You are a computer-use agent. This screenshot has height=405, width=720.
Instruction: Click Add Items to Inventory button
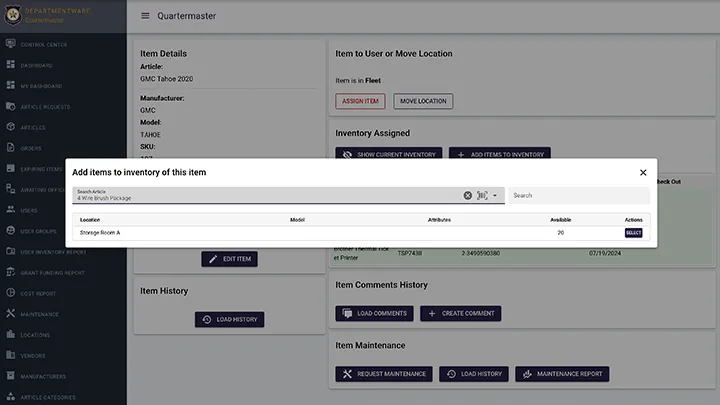(499, 155)
